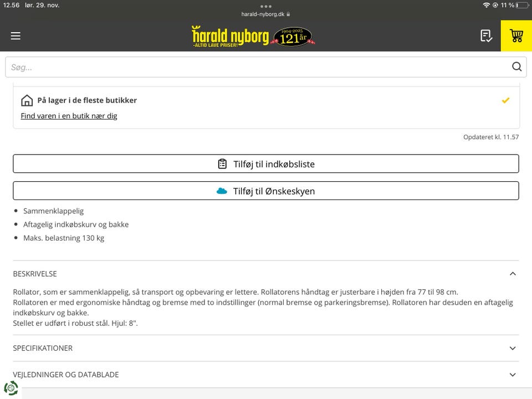Screen dimensions: 532x399
Task: Click the 121 år anniversary badge
Action: 293,37
